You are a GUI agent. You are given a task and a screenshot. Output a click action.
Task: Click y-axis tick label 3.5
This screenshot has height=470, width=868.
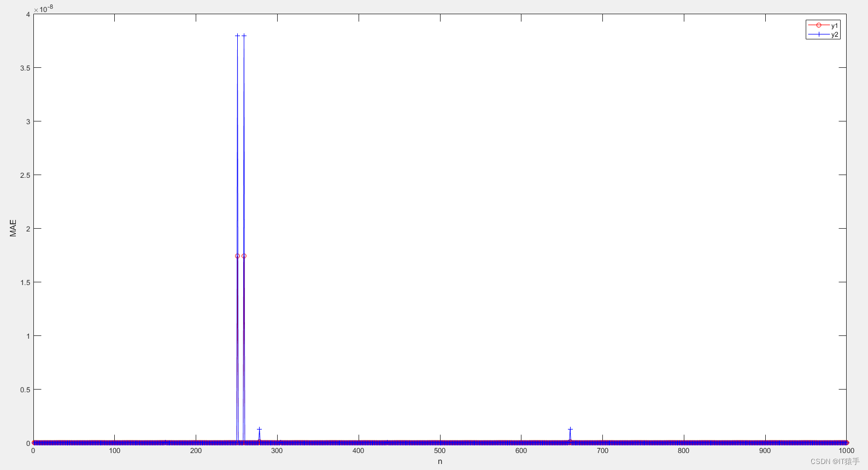25,68
